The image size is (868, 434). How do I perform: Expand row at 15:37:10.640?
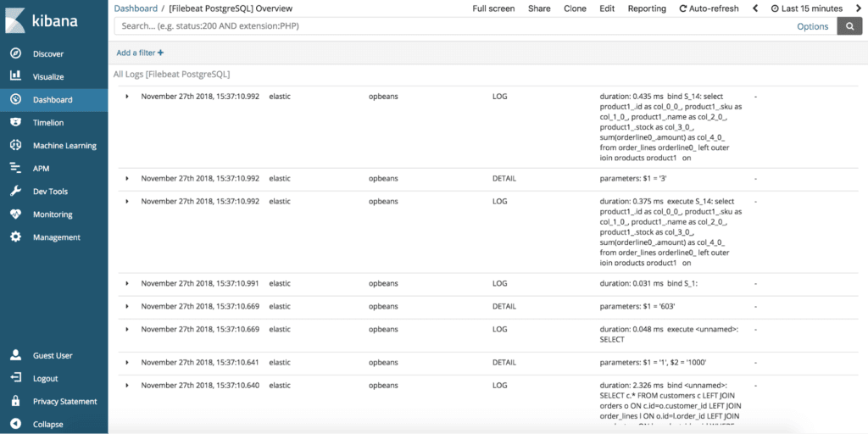point(127,386)
